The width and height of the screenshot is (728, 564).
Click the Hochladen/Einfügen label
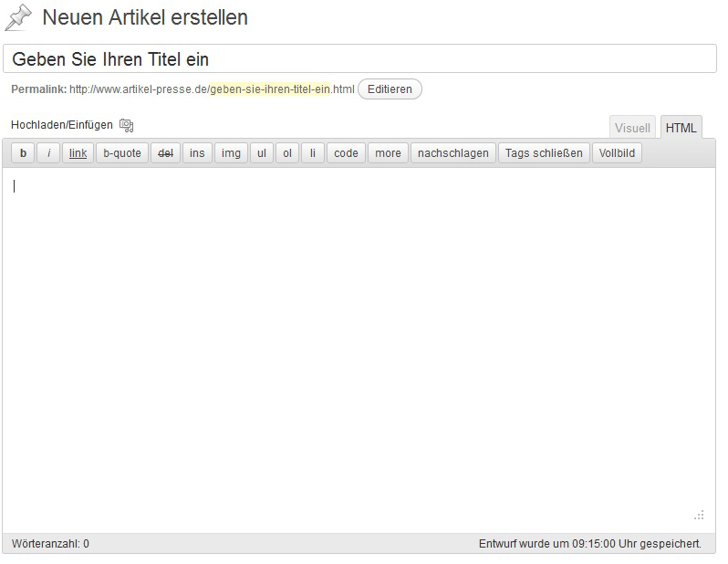(x=62, y=125)
